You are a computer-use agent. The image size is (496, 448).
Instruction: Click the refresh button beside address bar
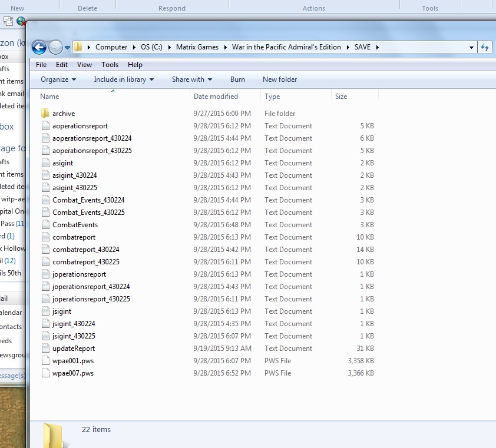(485, 48)
